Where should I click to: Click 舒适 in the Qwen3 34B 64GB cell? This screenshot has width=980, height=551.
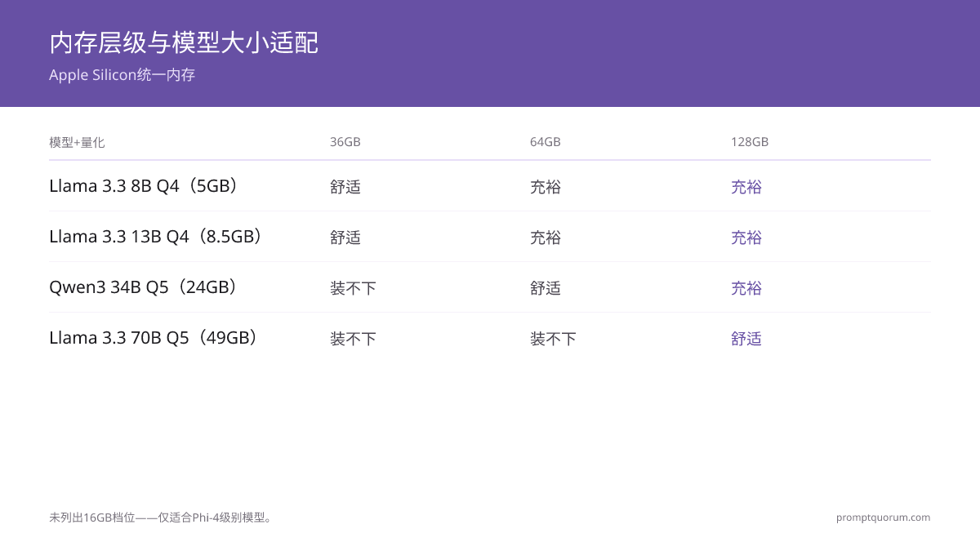[546, 288]
